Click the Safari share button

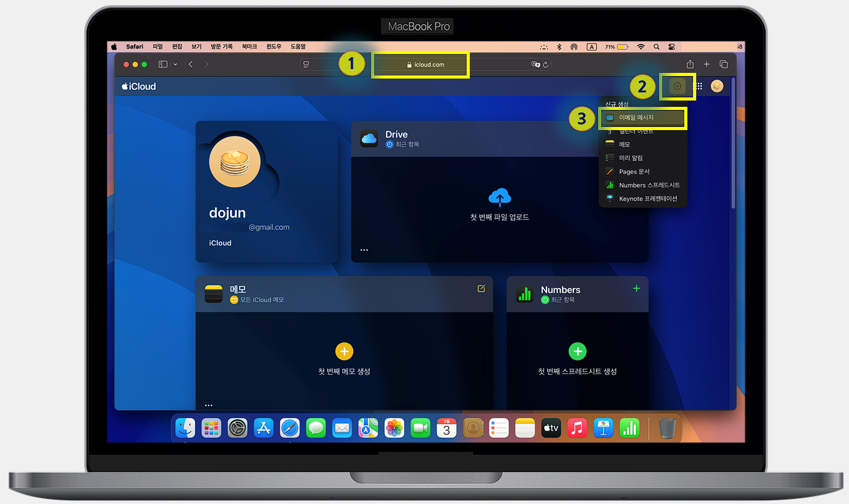(690, 64)
